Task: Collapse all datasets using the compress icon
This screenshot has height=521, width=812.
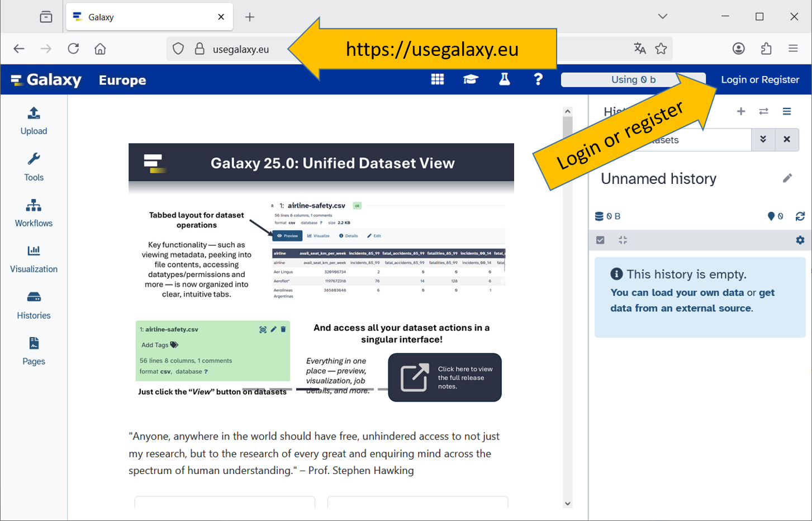Action: [x=623, y=240]
